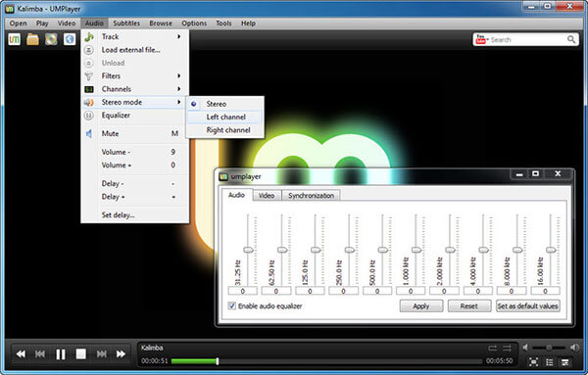Image resolution: width=588 pixels, height=375 pixels.
Task: Toggle the shuffle icon in the display
Action: (x=507, y=348)
